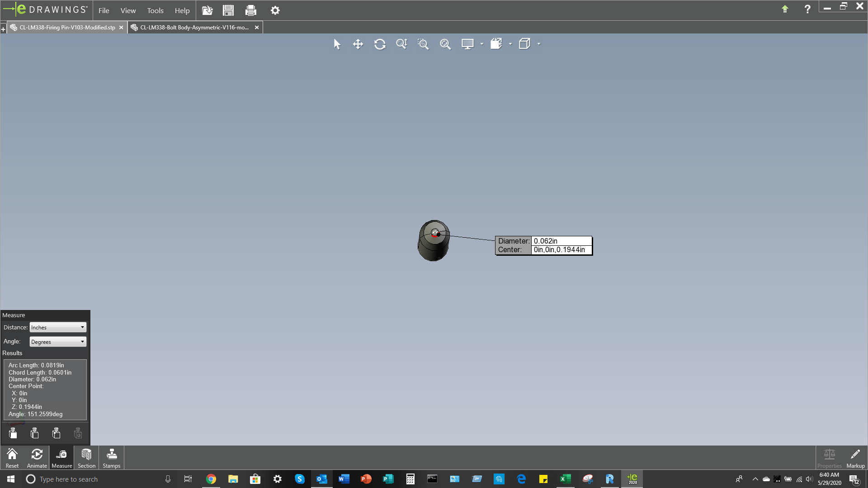This screenshot has width=868, height=488.
Task: Open the View menu
Action: [x=128, y=10]
